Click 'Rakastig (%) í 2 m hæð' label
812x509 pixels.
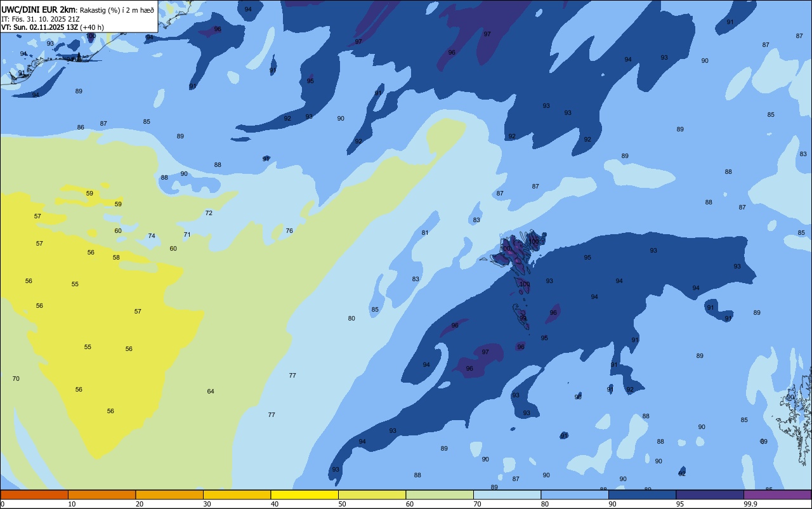[117, 10]
